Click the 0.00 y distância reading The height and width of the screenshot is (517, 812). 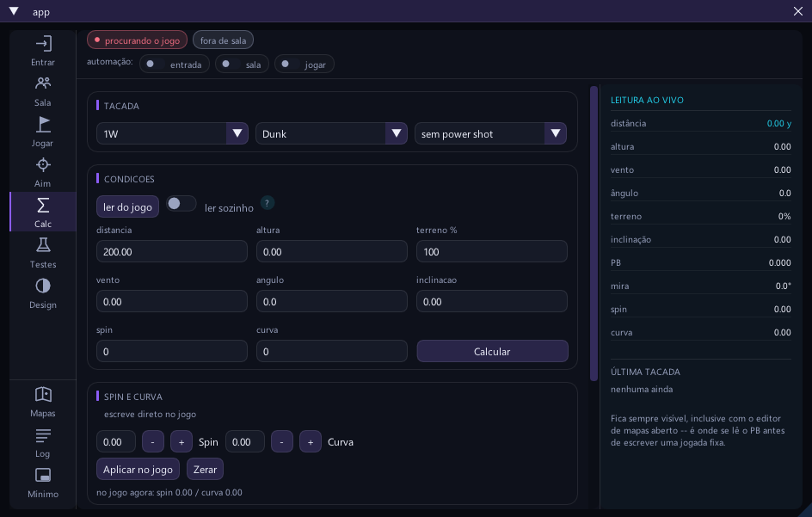(x=778, y=123)
